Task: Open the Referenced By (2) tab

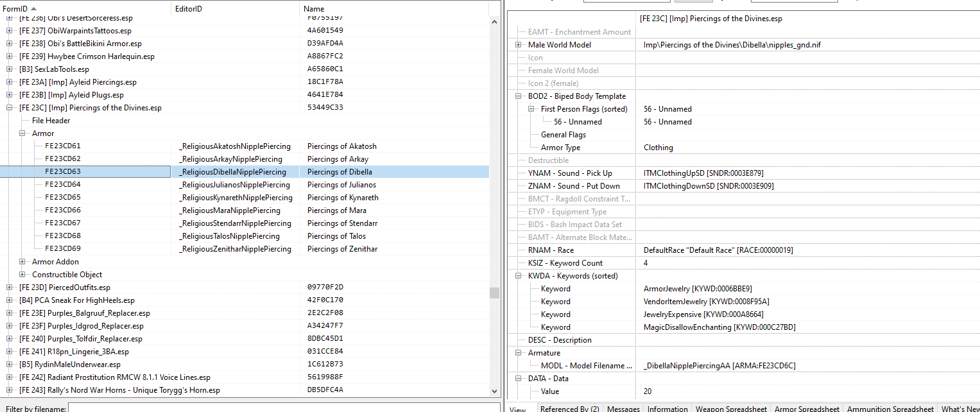Action: 569,409
